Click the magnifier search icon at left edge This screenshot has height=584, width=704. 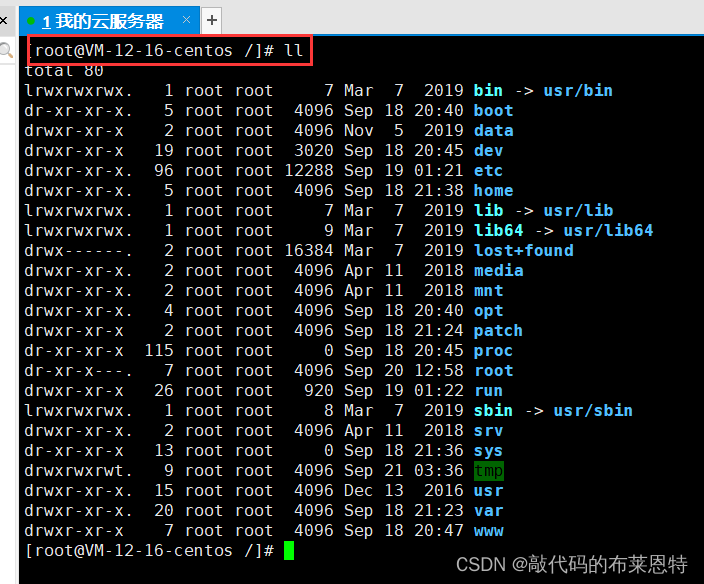pos(6,50)
